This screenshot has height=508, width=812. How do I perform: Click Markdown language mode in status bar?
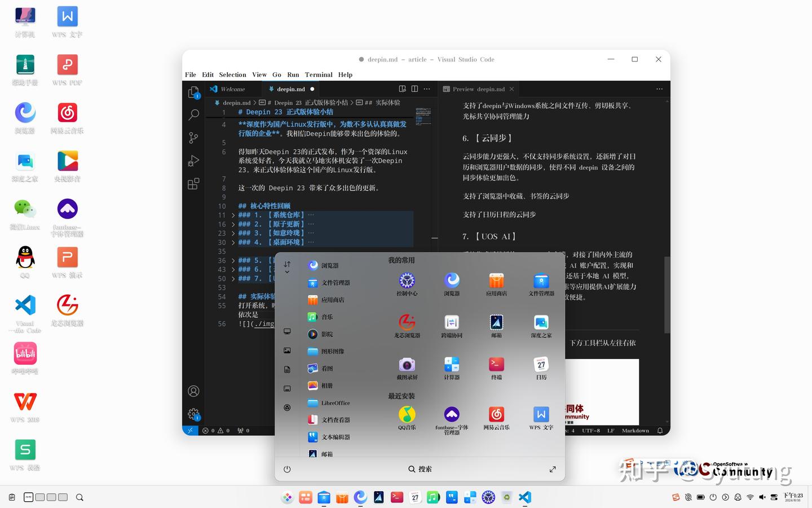635,431
